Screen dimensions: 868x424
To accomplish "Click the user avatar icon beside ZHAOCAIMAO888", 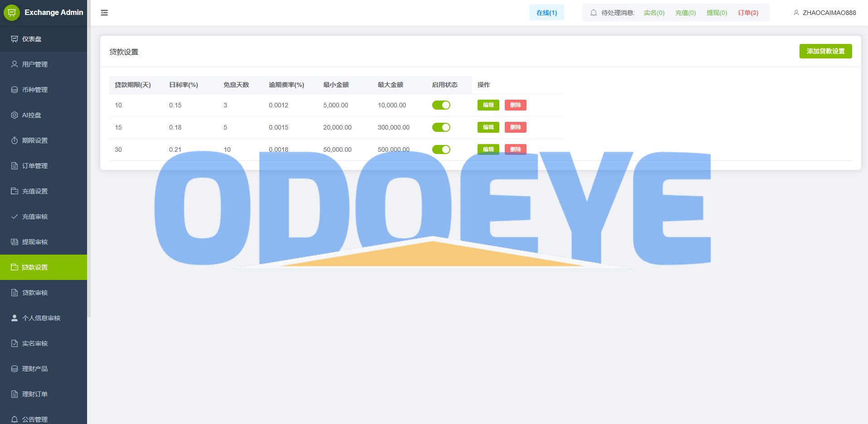I will pos(796,13).
